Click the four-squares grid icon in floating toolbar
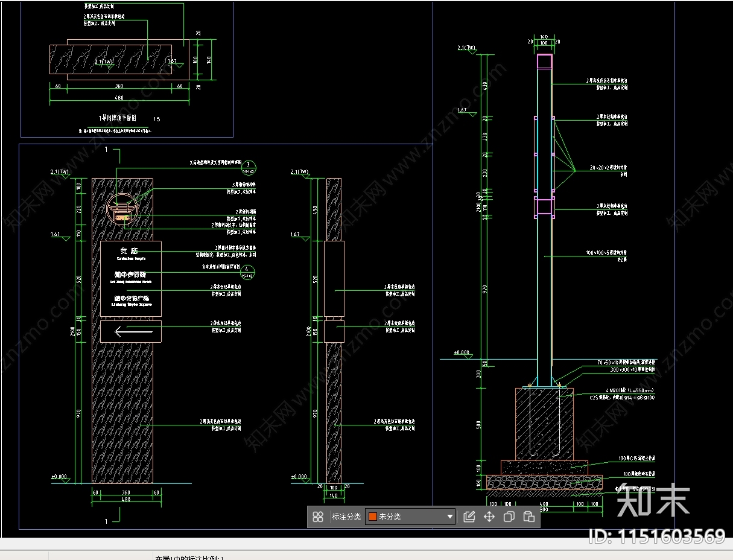The width and height of the screenshot is (733, 560). coord(318,517)
